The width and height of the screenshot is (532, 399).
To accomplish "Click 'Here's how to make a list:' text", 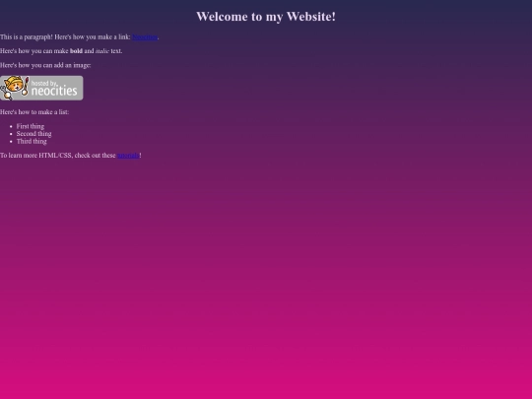I will (x=34, y=112).
